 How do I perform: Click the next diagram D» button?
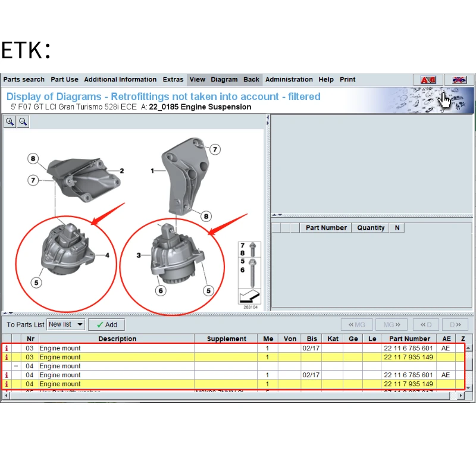455,325
